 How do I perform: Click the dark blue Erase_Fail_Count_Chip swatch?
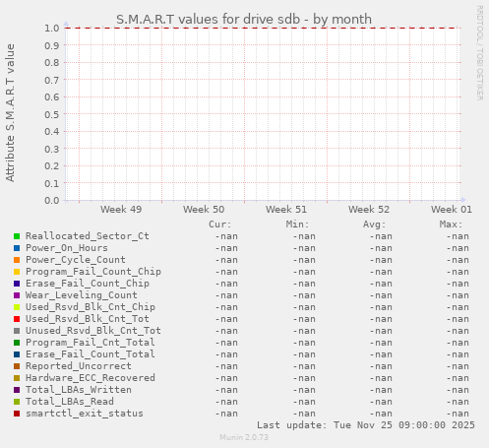click(x=17, y=284)
